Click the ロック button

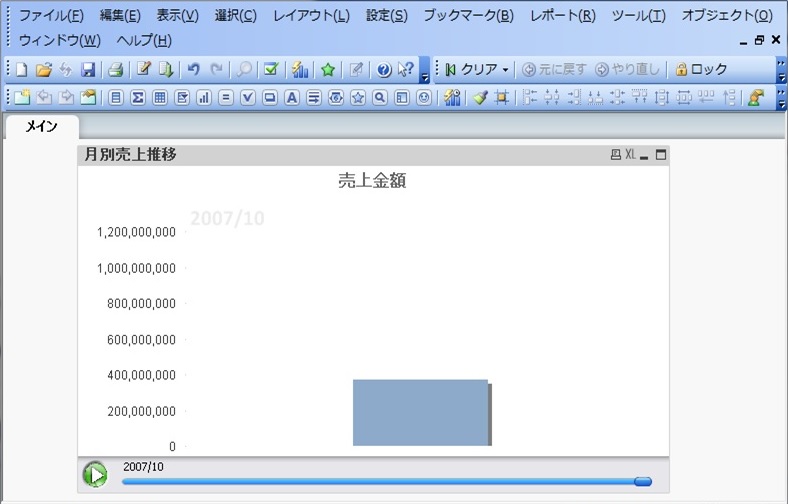tap(702, 69)
